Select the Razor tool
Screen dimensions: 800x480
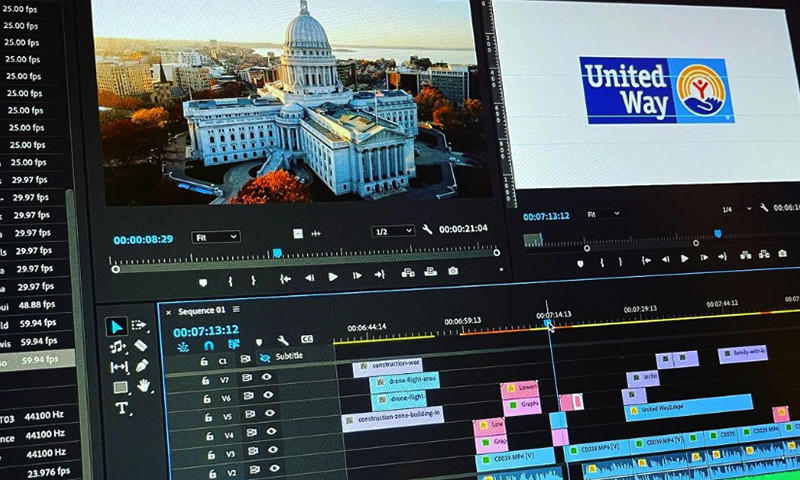[140, 346]
